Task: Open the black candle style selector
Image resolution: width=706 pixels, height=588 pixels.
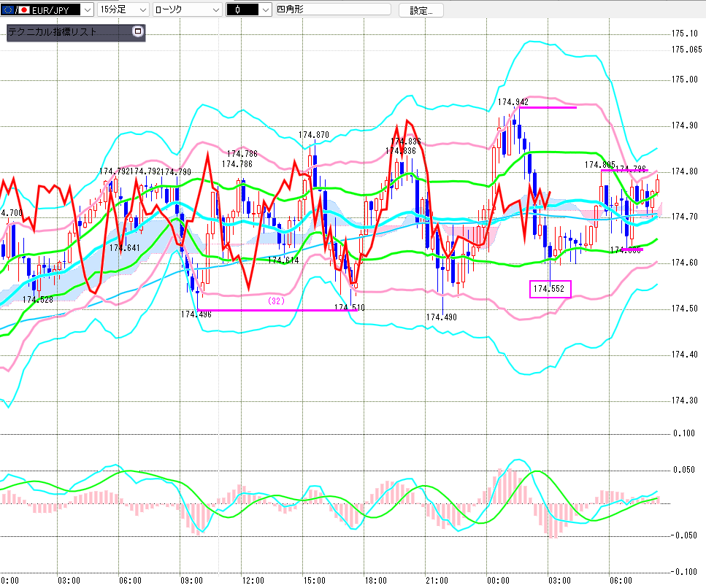Action: (265, 10)
